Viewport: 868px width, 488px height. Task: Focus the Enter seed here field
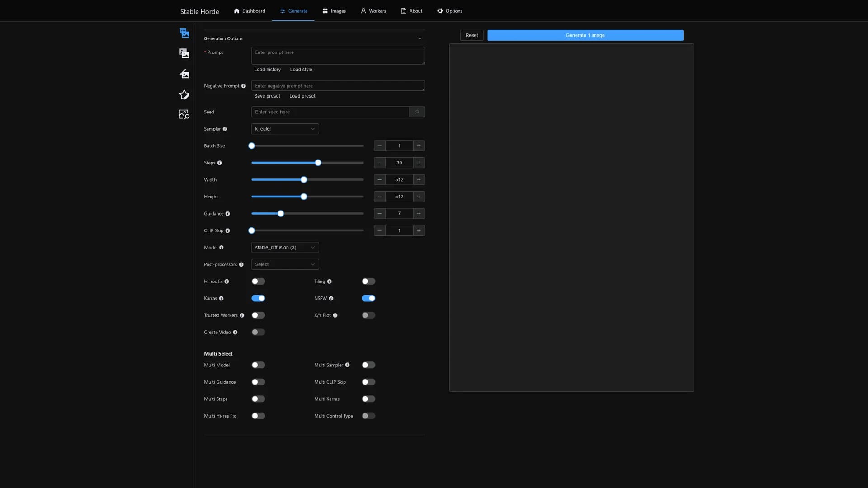tap(330, 112)
